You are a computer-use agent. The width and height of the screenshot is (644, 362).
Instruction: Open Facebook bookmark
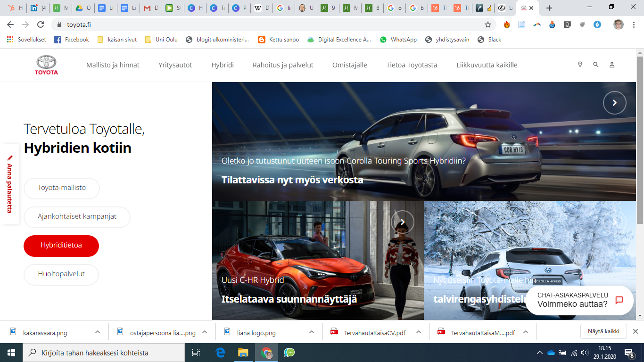pyautogui.click(x=71, y=40)
